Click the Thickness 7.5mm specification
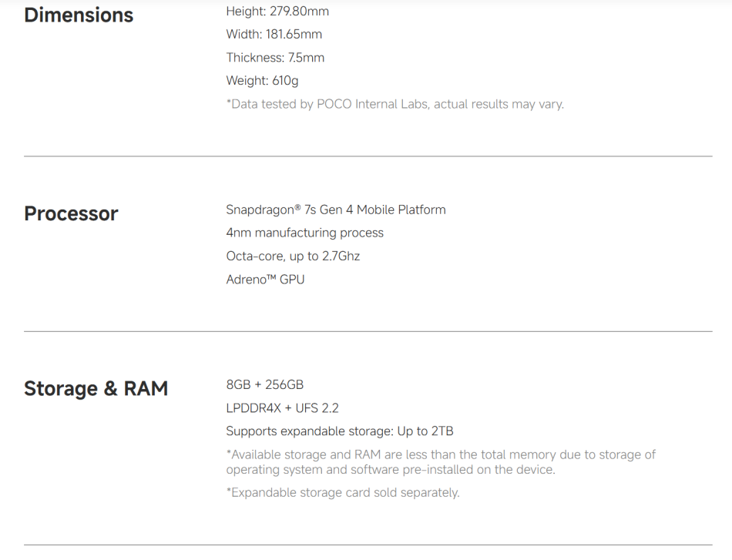The image size is (732, 560). click(x=275, y=58)
